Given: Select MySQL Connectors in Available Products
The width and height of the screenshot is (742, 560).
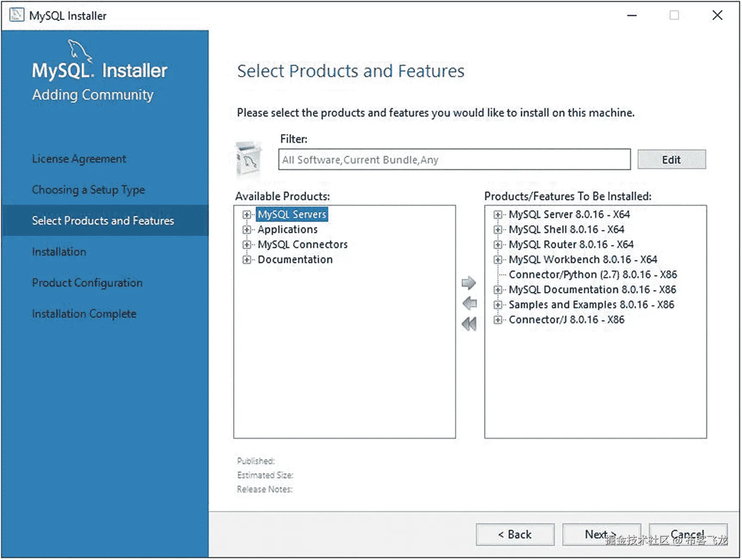Looking at the screenshot, I should click(303, 245).
